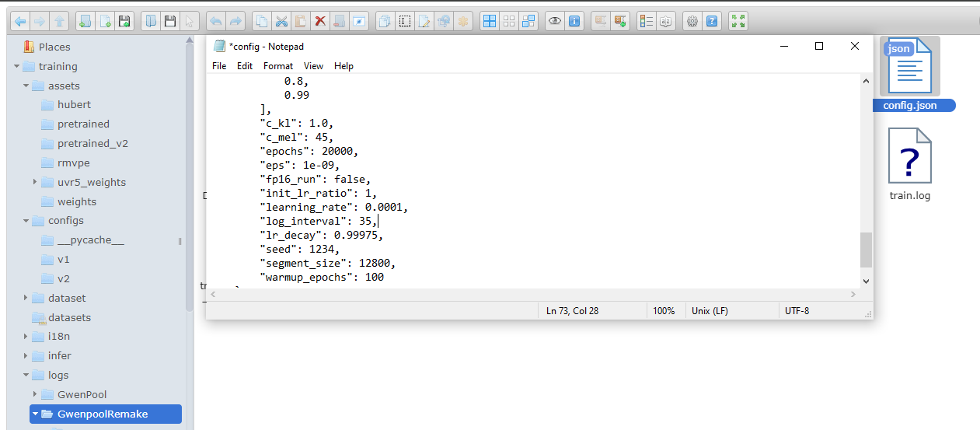
Task: Collapse the GwenpoolRemake folder arrow
Action: pos(35,414)
